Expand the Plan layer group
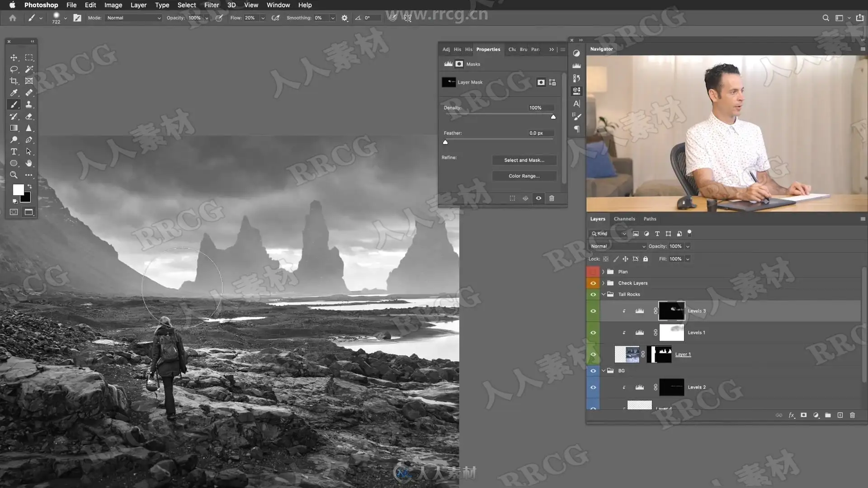This screenshot has height=488, width=868. click(603, 272)
